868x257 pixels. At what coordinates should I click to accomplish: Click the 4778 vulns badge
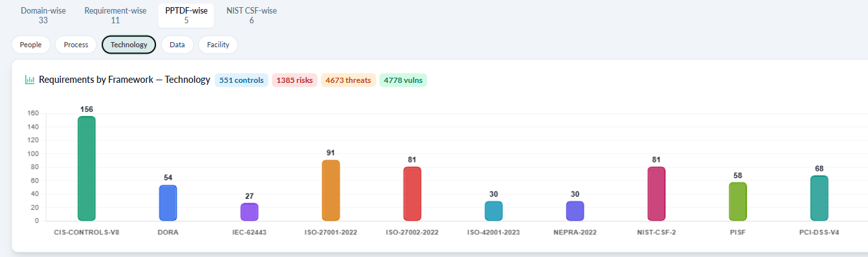click(x=403, y=80)
